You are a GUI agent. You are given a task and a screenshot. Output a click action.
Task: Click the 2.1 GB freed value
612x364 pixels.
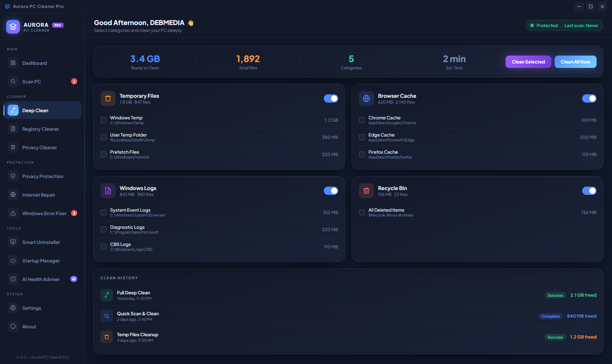(583, 295)
